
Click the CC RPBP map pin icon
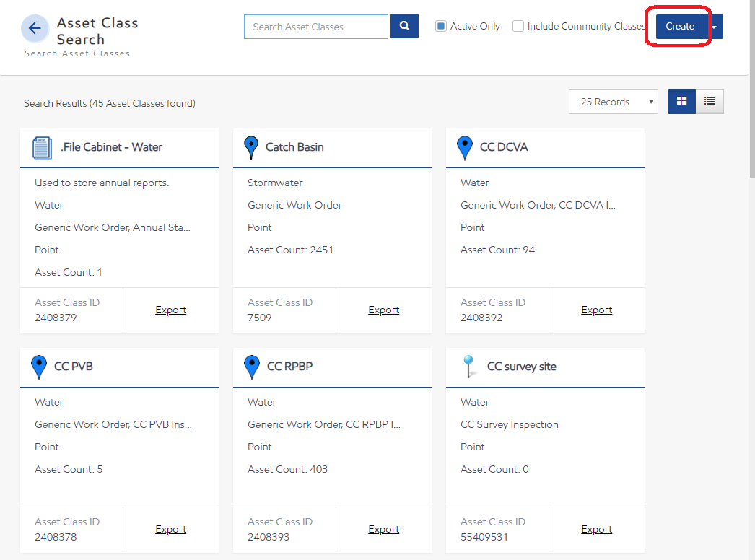(x=251, y=367)
